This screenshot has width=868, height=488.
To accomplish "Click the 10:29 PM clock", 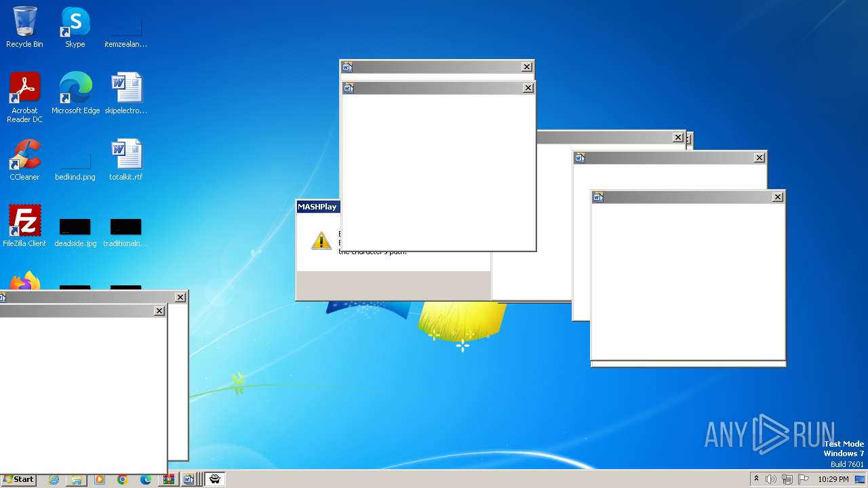I will (x=833, y=479).
